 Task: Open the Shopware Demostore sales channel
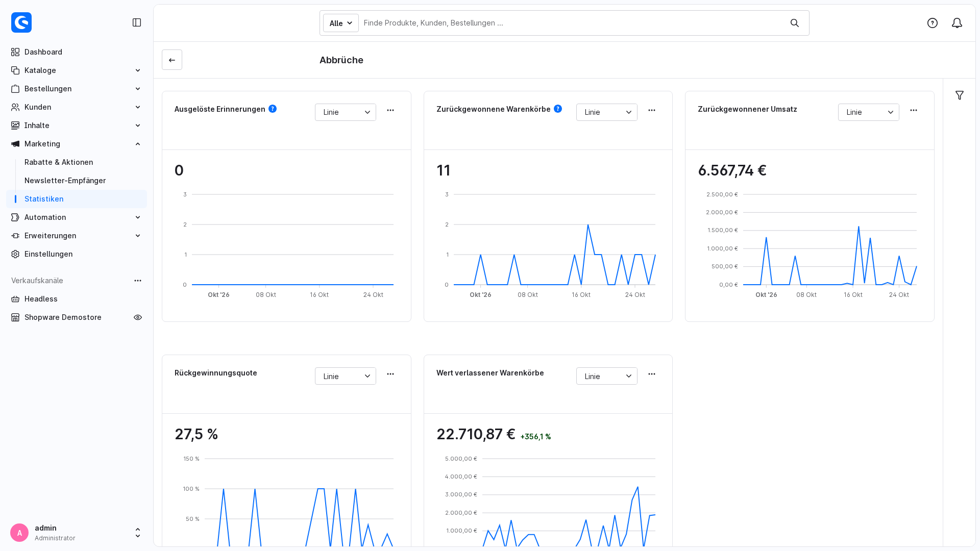click(63, 317)
